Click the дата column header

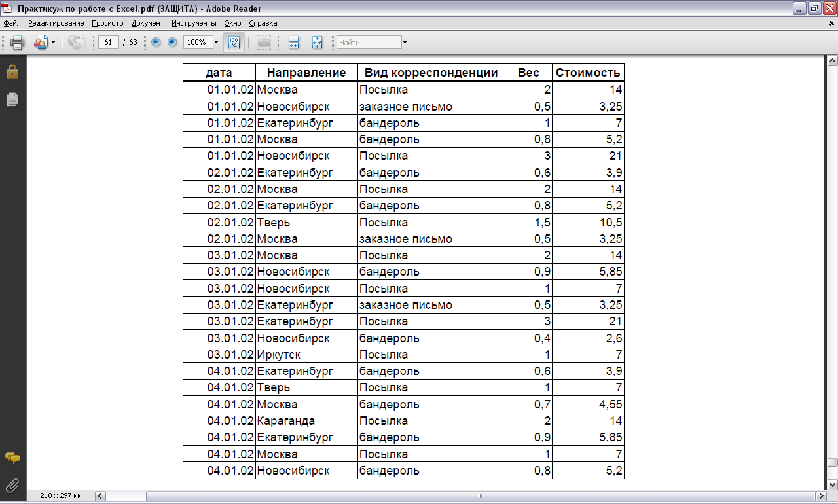coord(219,72)
